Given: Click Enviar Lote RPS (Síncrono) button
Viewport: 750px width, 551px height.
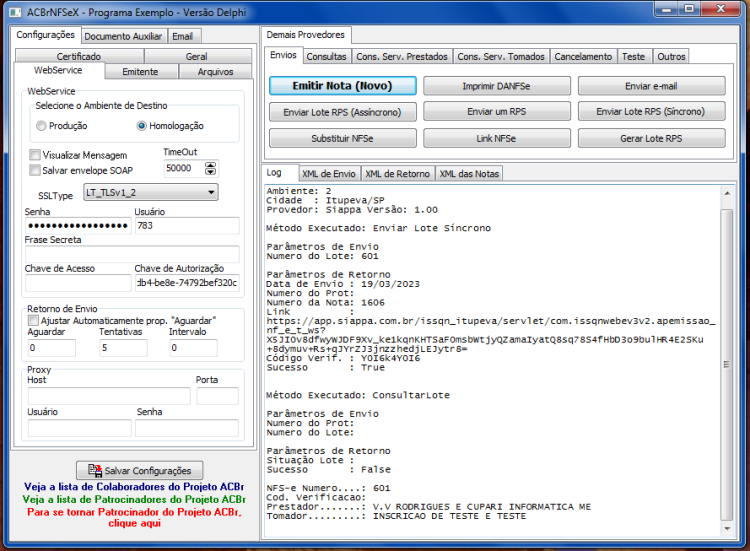Looking at the screenshot, I should click(x=651, y=111).
